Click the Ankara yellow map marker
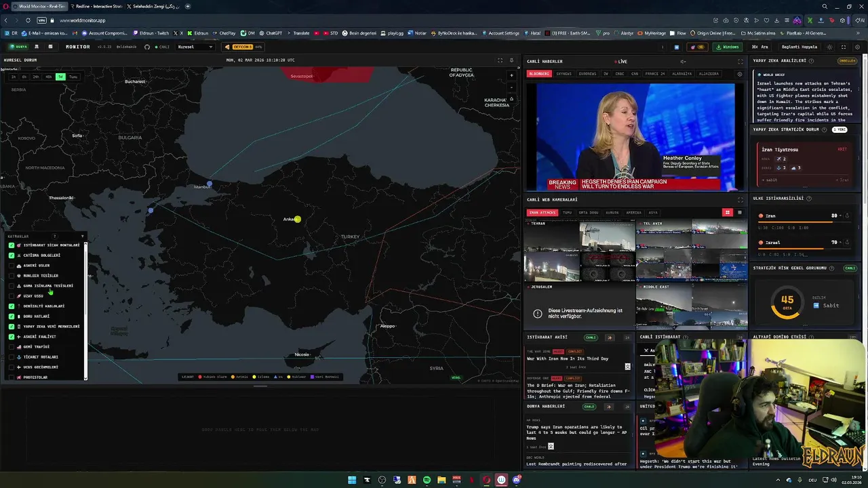 [x=297, y=219]
